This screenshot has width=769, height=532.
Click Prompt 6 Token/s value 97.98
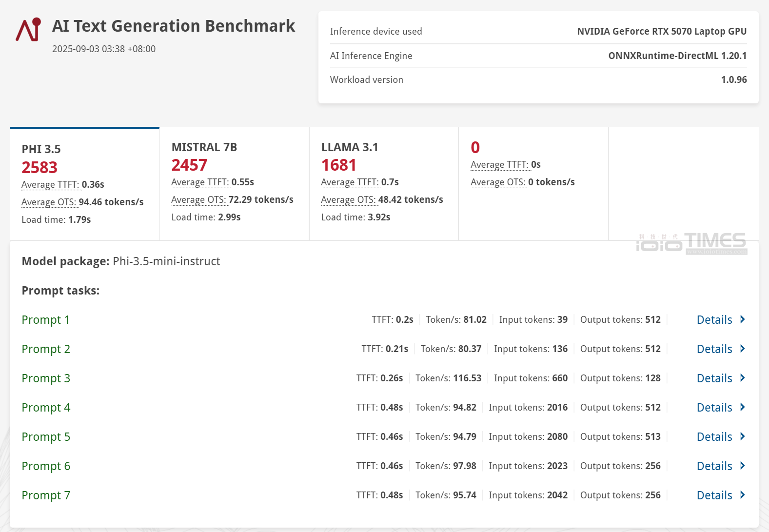click(465, 466)
